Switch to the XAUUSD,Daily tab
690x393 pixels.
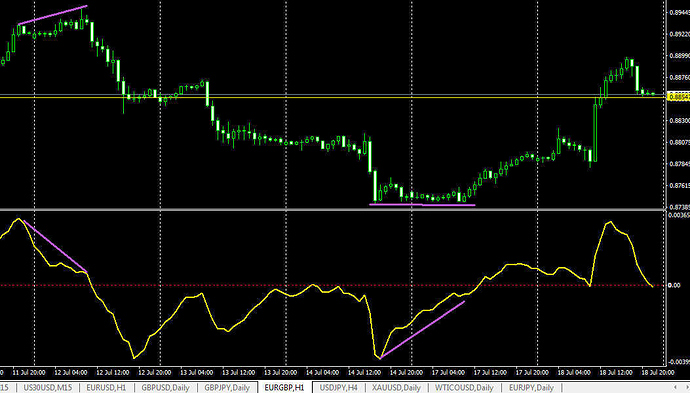pos(396,388)
